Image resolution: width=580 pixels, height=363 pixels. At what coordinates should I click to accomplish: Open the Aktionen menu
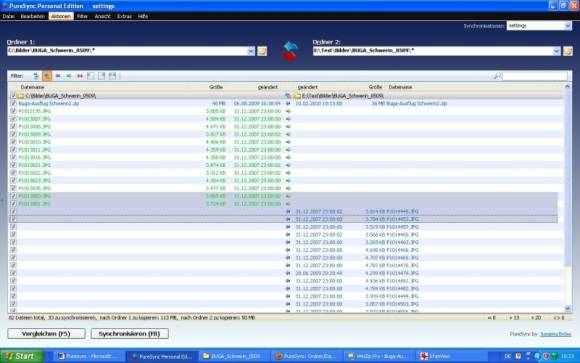click(x=61, y=16)
